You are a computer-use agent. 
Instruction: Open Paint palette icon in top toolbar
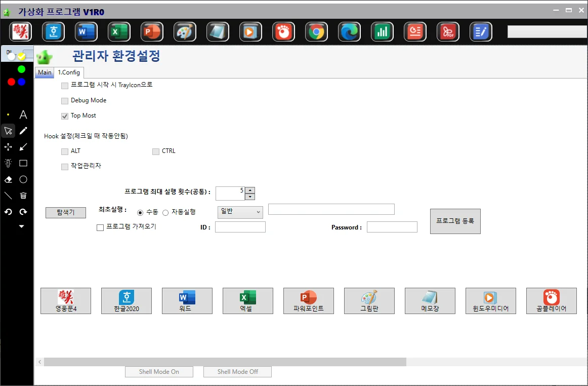(x=185, y=31)
